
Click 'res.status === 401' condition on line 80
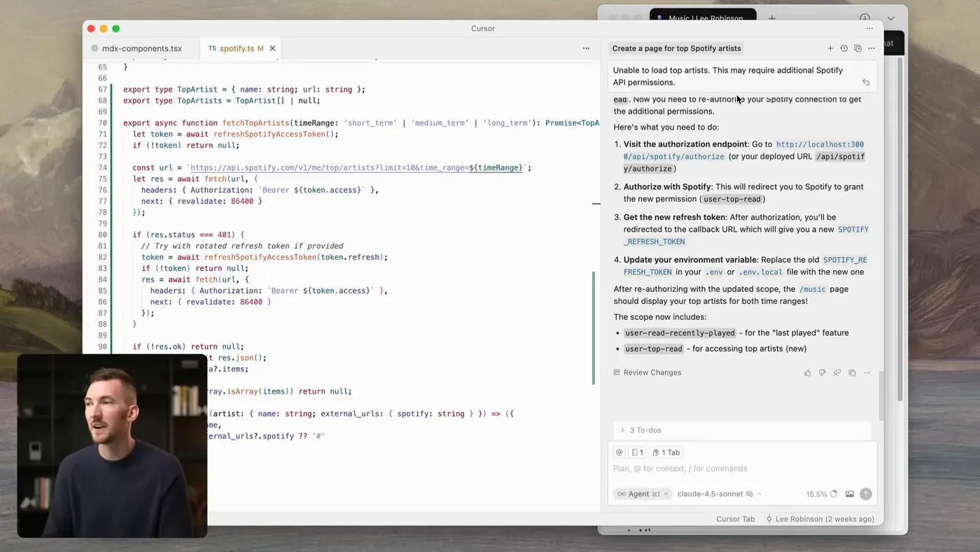pyautogui.click(x=191, y=235)
